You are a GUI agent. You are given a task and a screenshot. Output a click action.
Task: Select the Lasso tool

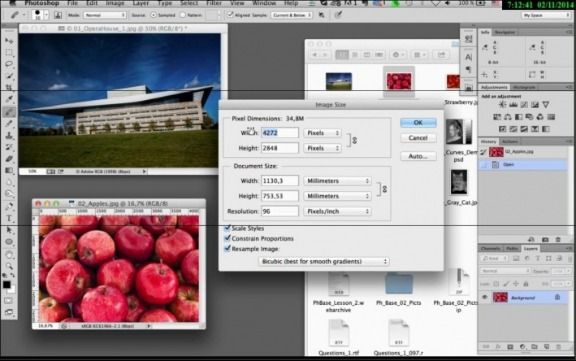point(9,64)
